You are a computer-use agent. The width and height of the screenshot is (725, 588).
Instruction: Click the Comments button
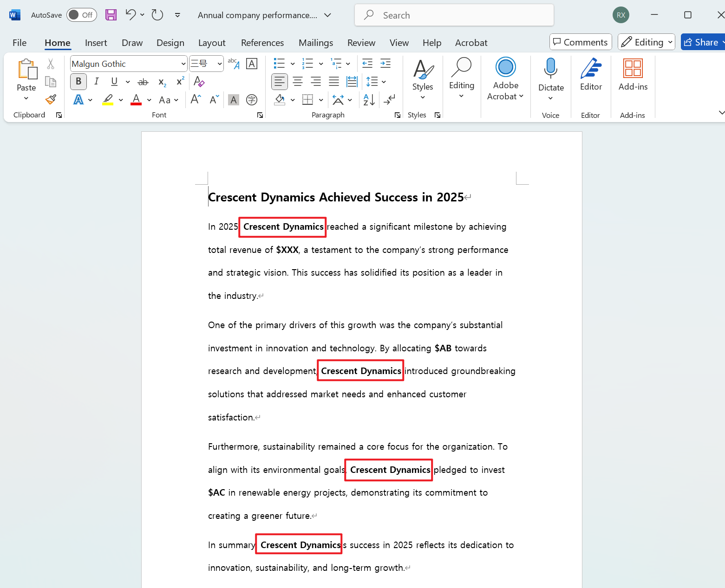[x=580, y=42]
